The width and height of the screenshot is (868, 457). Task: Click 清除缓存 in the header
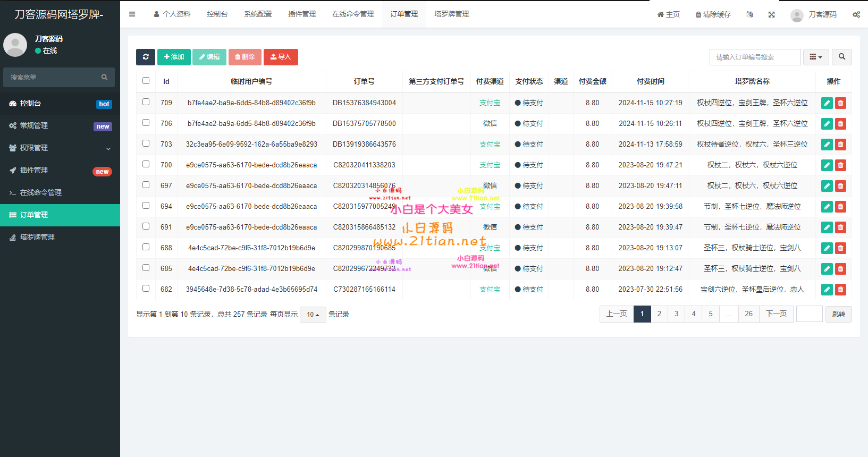point(713,14)
